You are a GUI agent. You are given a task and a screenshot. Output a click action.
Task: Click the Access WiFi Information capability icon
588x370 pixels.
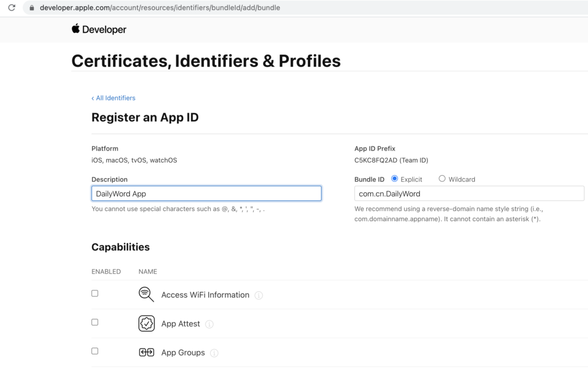tap(146, 295)
